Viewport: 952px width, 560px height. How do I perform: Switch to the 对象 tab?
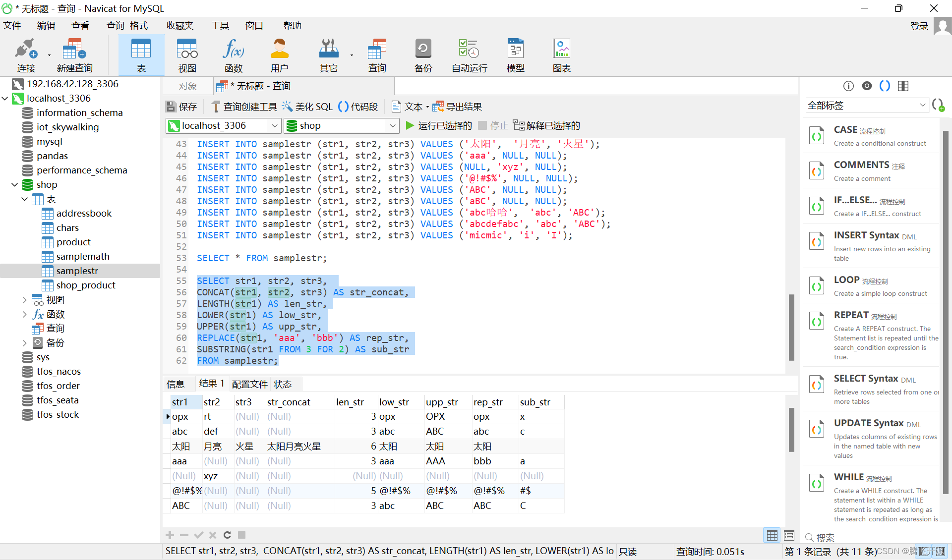pyautogui.click(x=187, y=86)
